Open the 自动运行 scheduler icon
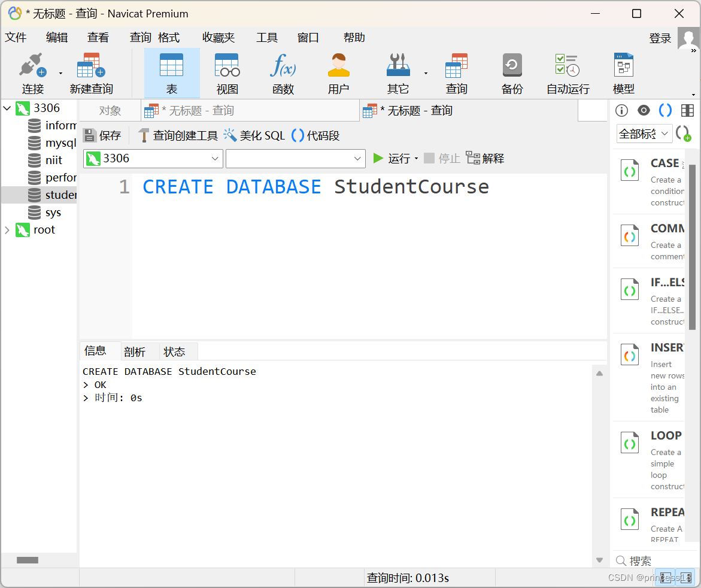701x588 pixels. [x=566, y=72]
